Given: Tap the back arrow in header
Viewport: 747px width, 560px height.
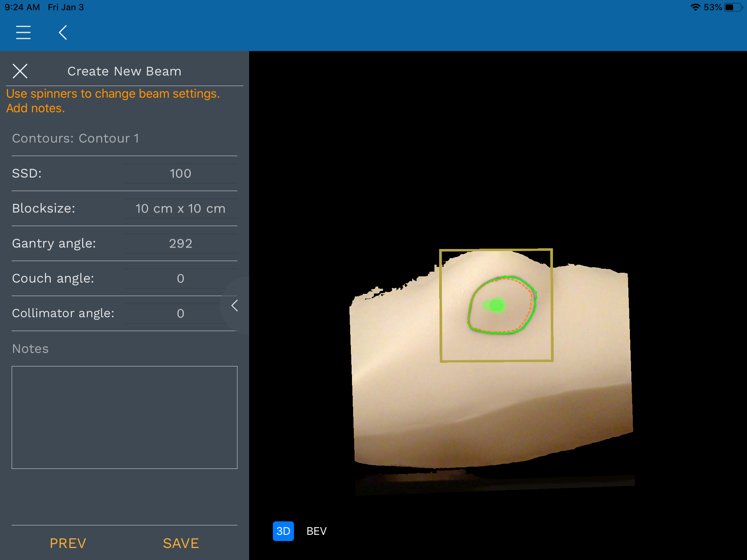Looking at the screenshot, I should point(63,32).
